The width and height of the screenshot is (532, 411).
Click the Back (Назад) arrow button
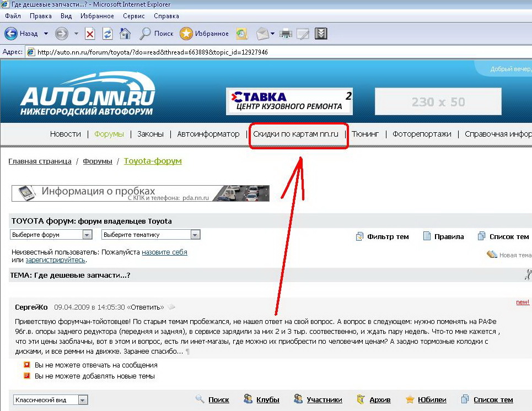12,34
